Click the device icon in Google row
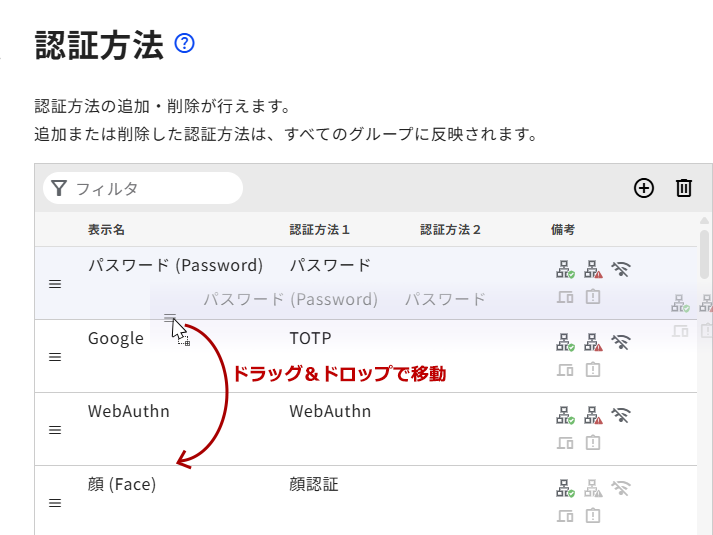Image resolution: width=713 pixels, height=535 pixels. [x=566, y=370]
